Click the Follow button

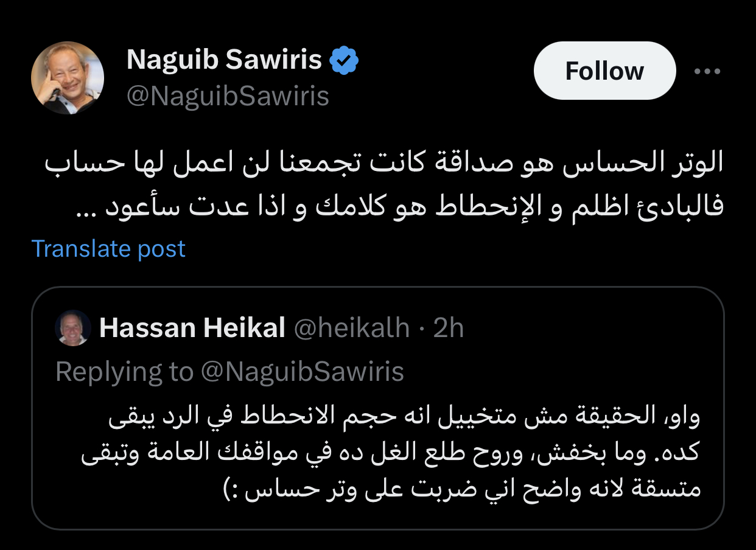tap(604, 71)
